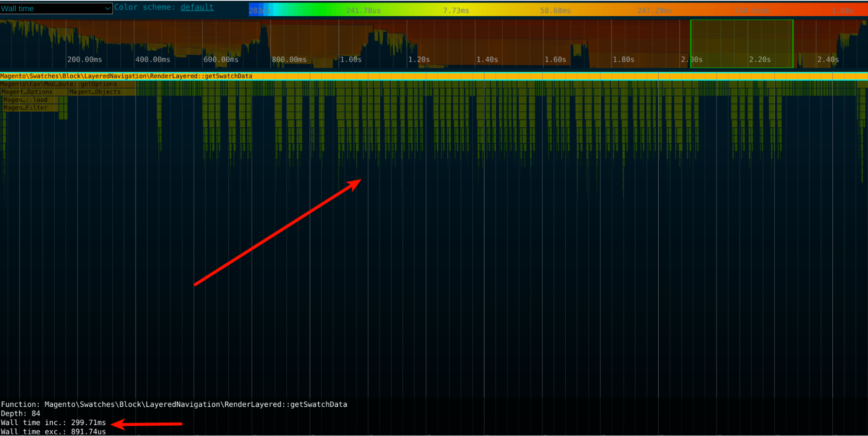Click the 2.40s timeline mark

828,60
